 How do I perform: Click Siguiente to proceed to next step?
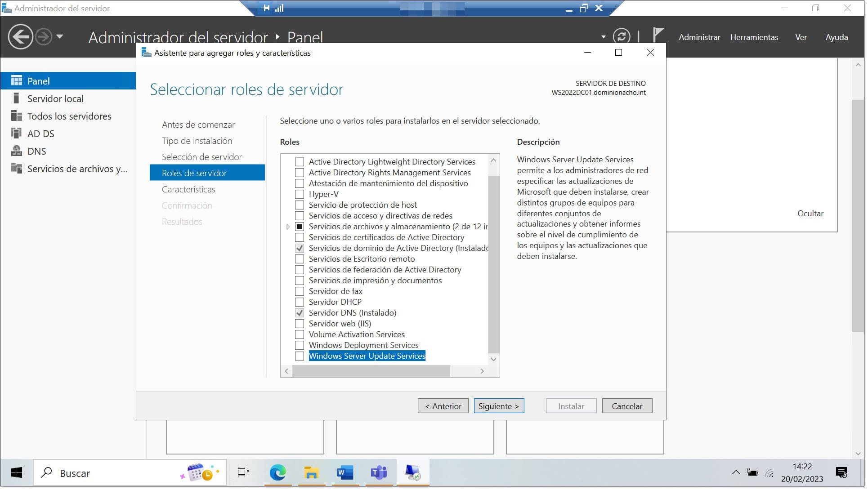pos(499,406)
